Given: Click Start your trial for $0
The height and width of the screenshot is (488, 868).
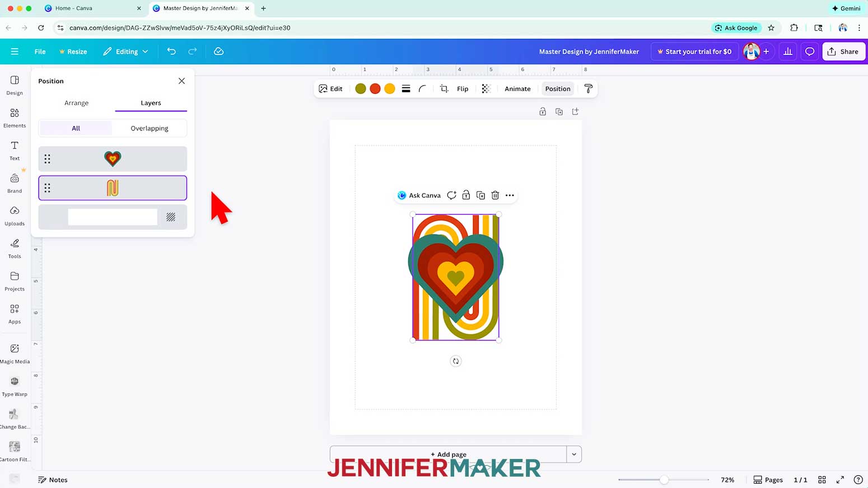Looking at the screenshot, I should [694, 51].
